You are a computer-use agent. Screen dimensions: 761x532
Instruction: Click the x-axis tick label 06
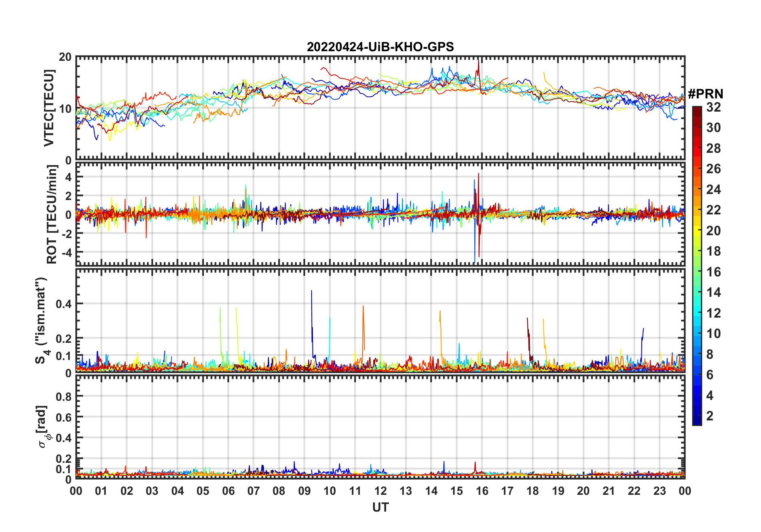pos(228,491)
